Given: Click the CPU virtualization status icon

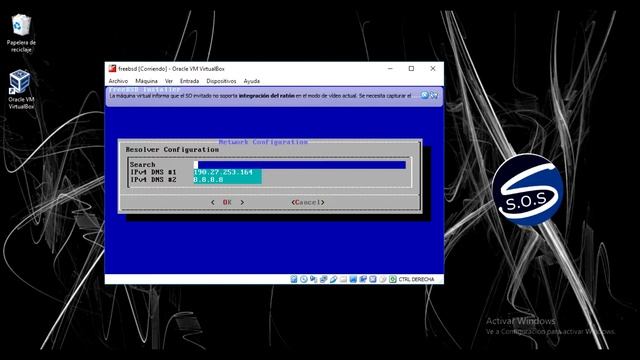Looking at the screenshot, I should tap(372, 279).
